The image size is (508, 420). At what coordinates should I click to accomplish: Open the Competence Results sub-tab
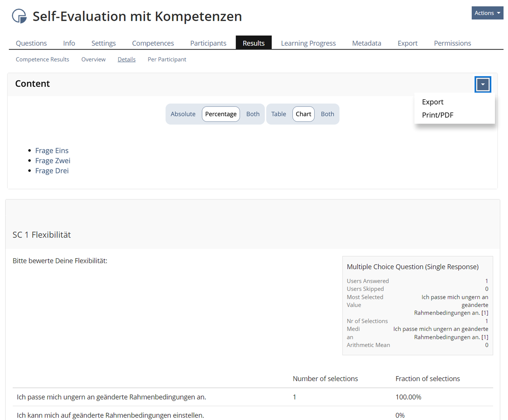[42, 59]
